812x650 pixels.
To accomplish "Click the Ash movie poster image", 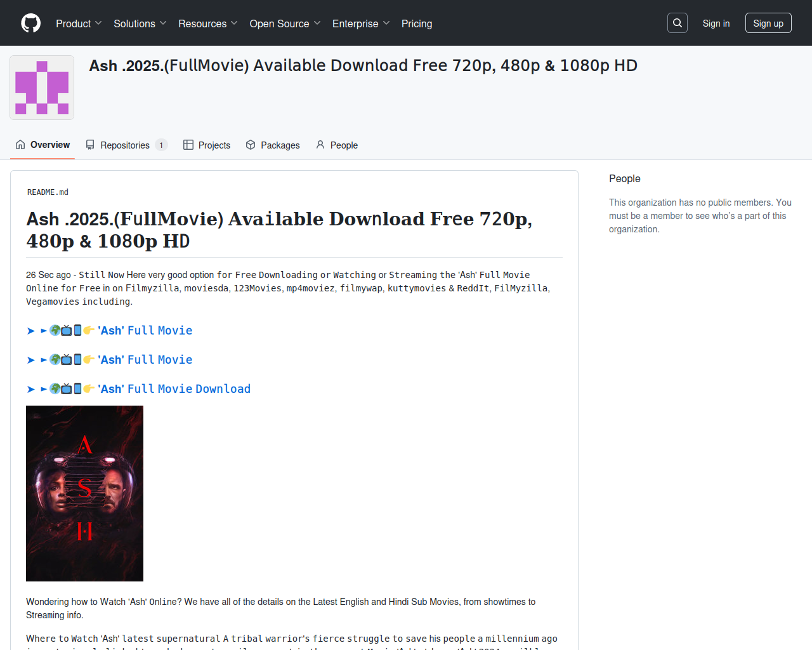I will 84,493.
